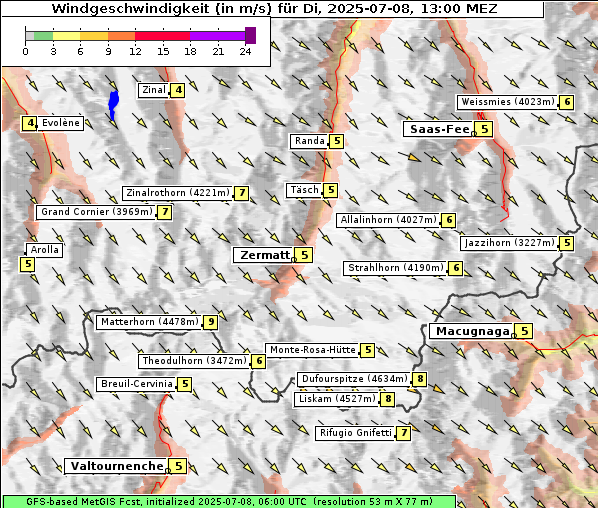Select the Dufourspitze (4634m) label
598x508 pixels.
355,379
